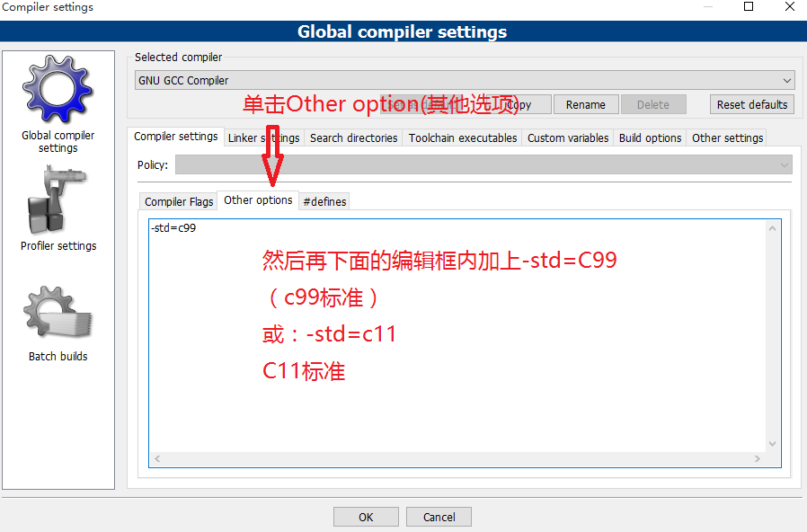Open Other settings tab
This screenshot has height=532, width=807.
tap(727, 137)
